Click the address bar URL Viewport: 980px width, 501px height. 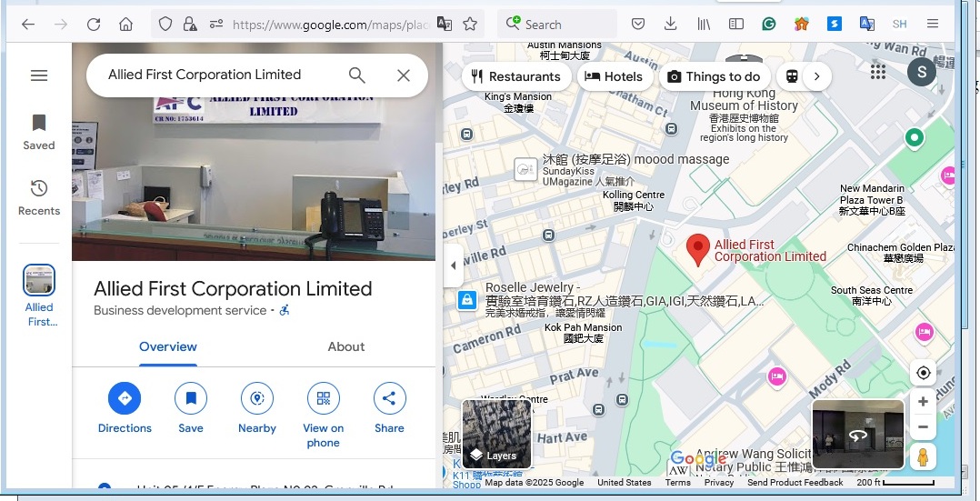point(331,25)
